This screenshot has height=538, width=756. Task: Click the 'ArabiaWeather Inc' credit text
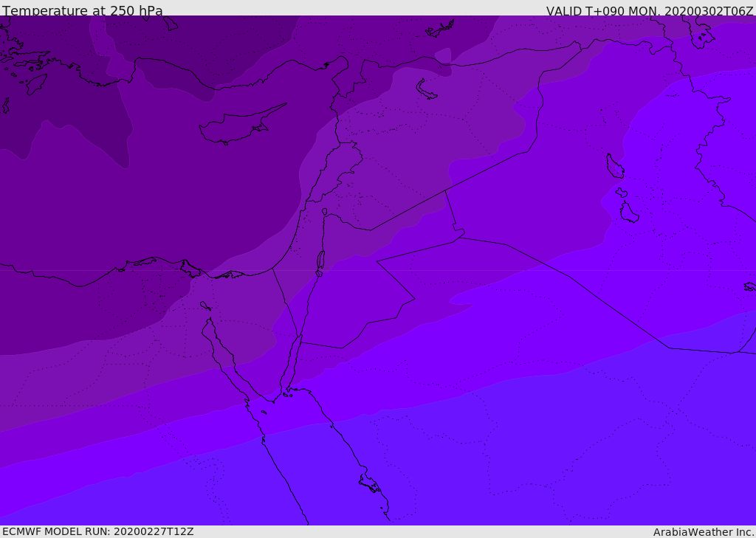[704, 532]
